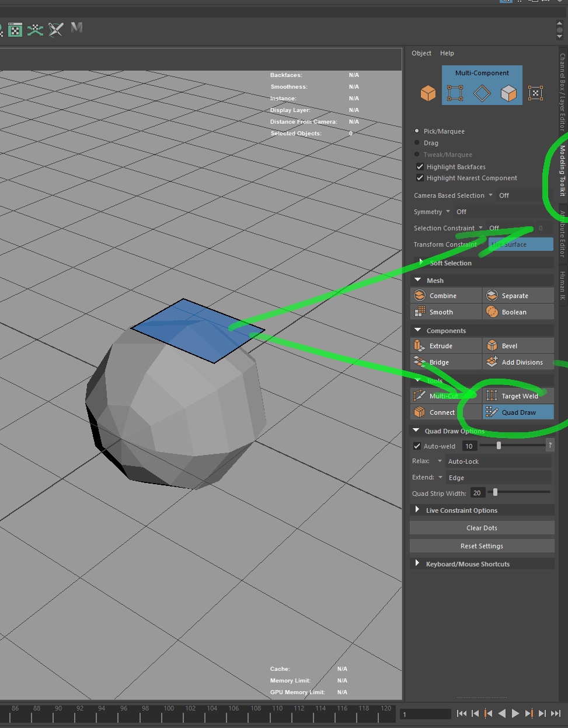This screenshot has width=568, height=728.
Task: Click the Edge selection mode icon
Action: coord(482,93)
